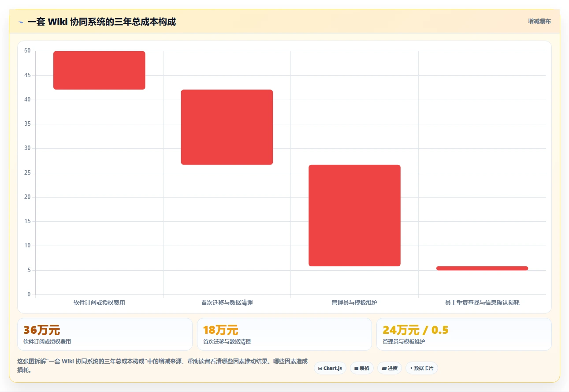The width and height of the screenshot is (569, 392).
Task: Click the y-axis value 25
Action: [x=27, y=173]
